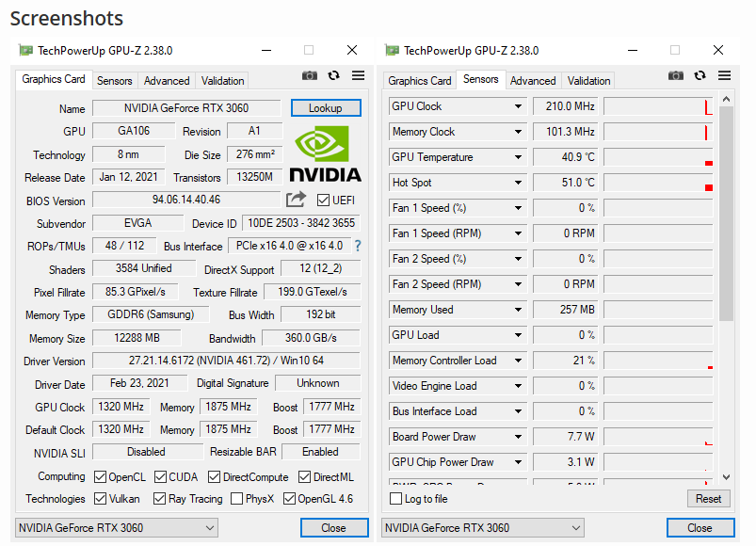Open the Video Engine Load dropdown arrow
The image size is (756, 546).
(x=518, y=386)
